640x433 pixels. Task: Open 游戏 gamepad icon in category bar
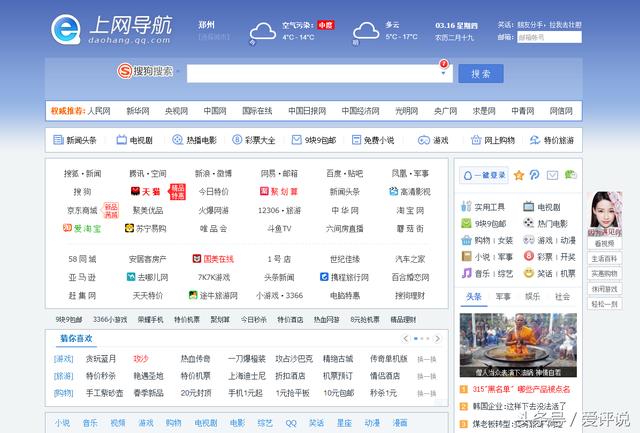(424, 140)
